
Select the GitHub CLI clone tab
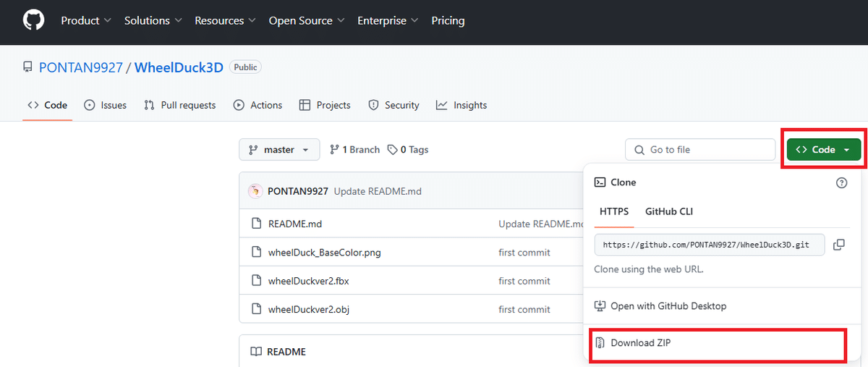(669, 211)
